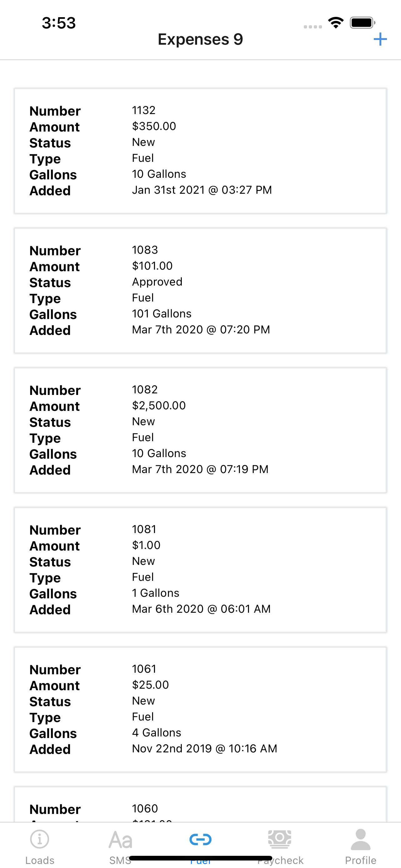Open expense number 1083 card
This screenshot has width=401, height=868.
pyautogui.click(x=200, y=291)
